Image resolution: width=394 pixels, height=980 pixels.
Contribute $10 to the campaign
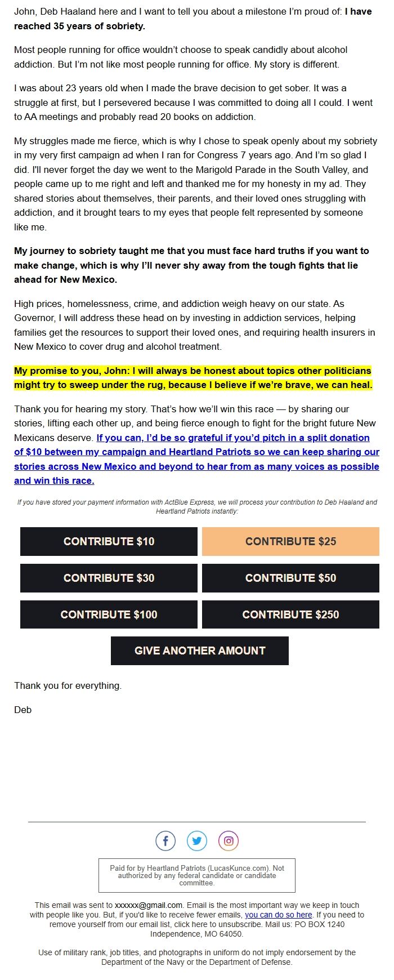coord(109,541)
